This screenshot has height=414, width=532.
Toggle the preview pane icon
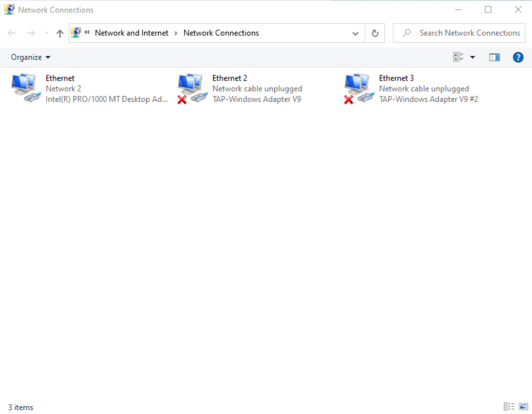click(494, 58)
